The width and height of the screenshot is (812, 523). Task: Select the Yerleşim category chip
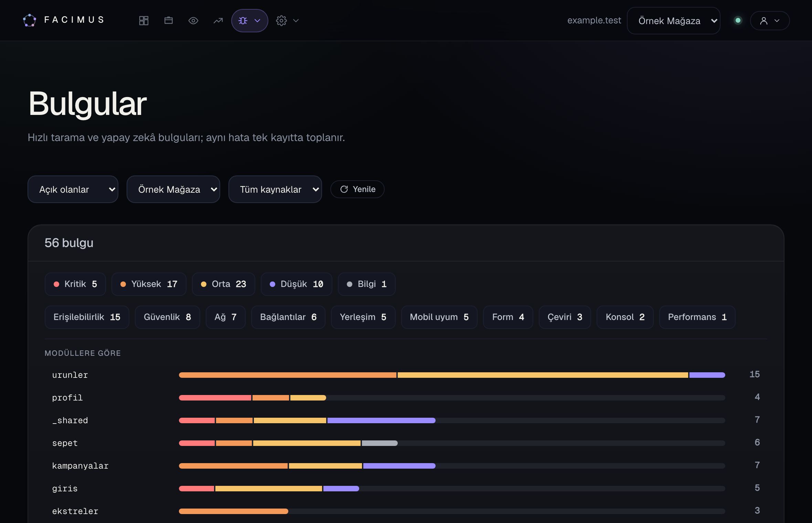pyautogui.click(x=363, y=317)
